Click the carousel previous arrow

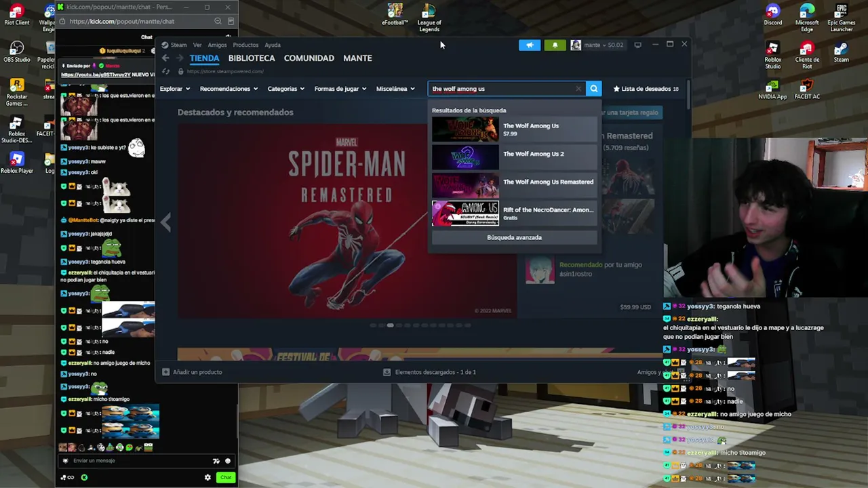(166, 221)
